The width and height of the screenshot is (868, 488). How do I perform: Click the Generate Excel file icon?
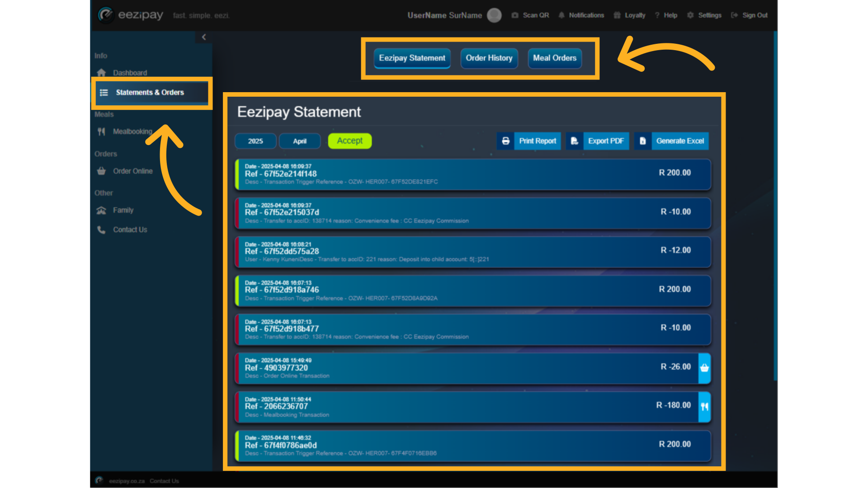pos(642,141)
